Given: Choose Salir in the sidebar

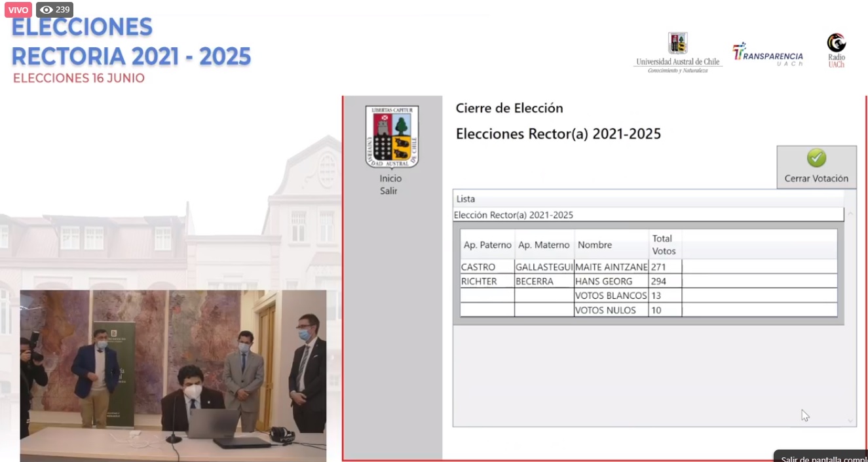Looking at the screenshot, I should click(389, 191).
